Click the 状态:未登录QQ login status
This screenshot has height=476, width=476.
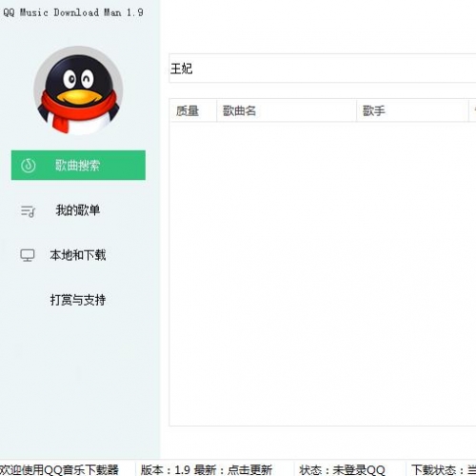[342, 469]
